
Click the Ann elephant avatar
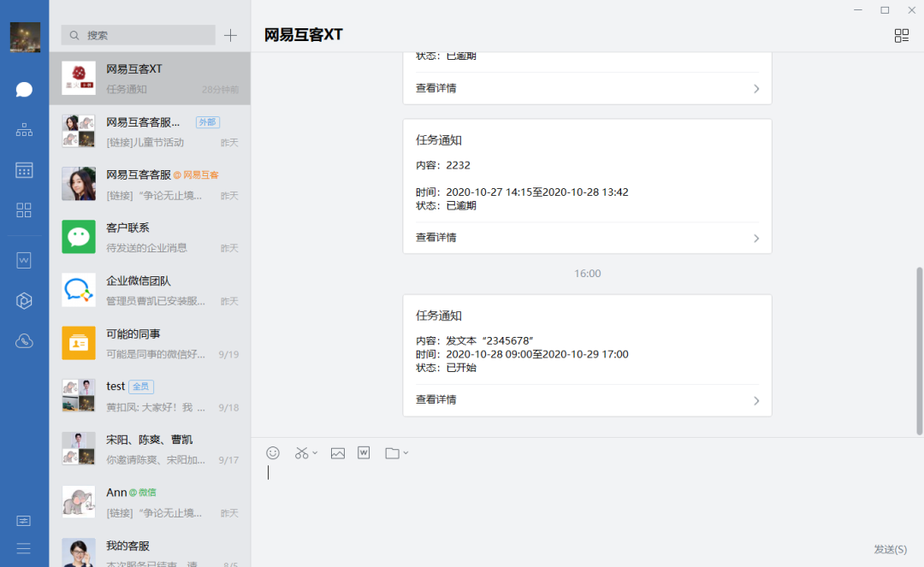[79, 502]
